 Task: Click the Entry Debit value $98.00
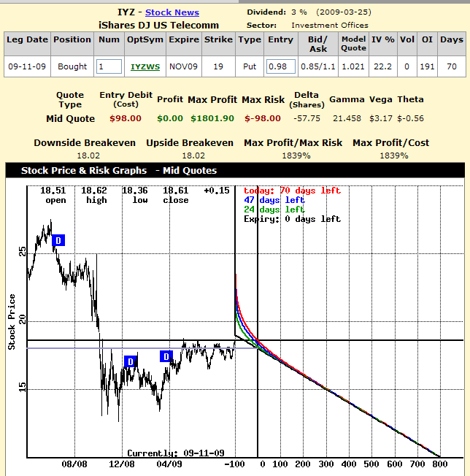126,118
